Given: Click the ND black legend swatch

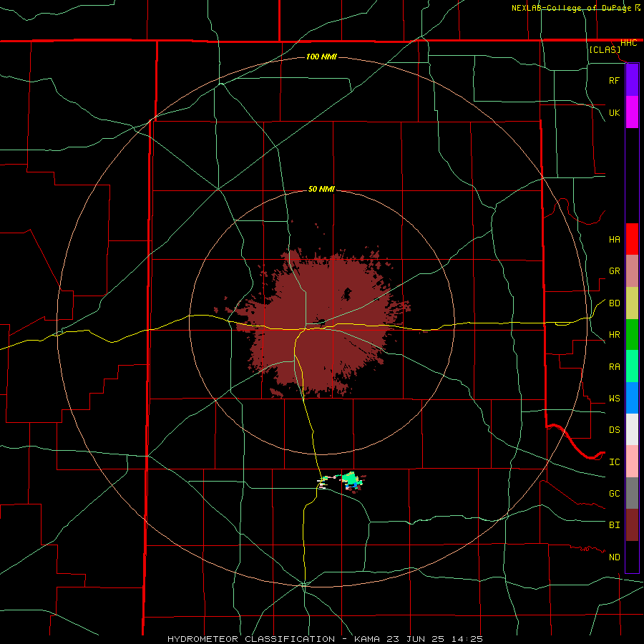Looking at the screenshot, I should click(632, 557).
